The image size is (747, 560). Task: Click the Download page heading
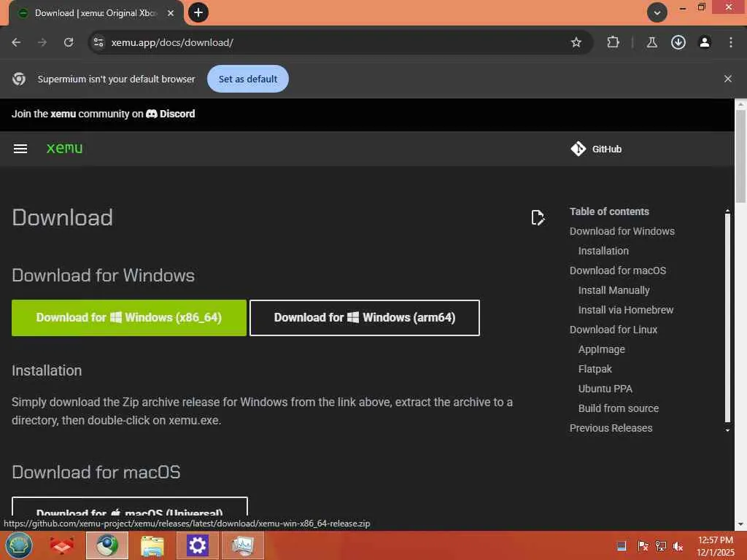[x=63, y=217]
